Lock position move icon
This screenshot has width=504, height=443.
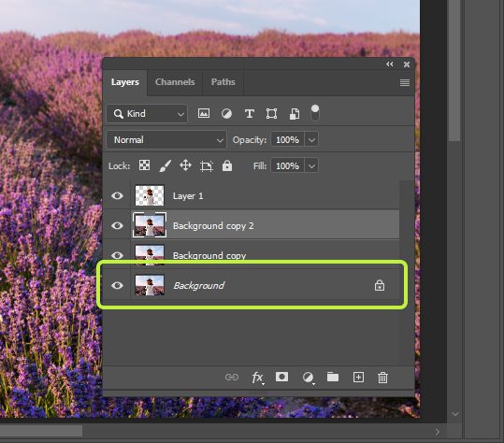tap(185, 165)
